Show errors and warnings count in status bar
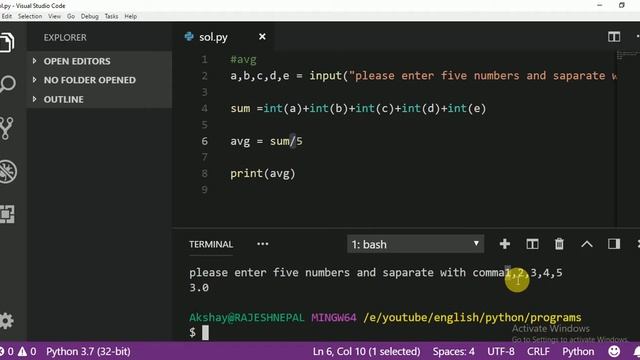This screenshot has height=360, width=640. coord(18,351)
